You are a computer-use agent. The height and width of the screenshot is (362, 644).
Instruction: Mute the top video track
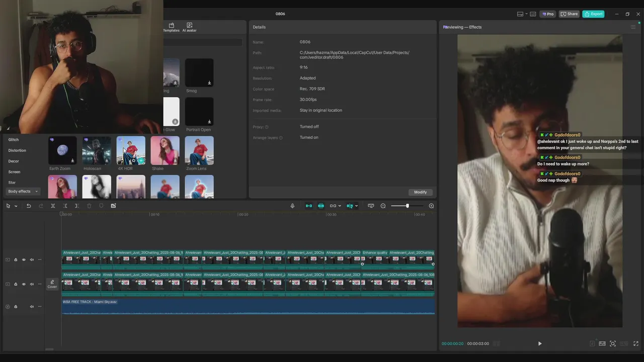point(32,260)
